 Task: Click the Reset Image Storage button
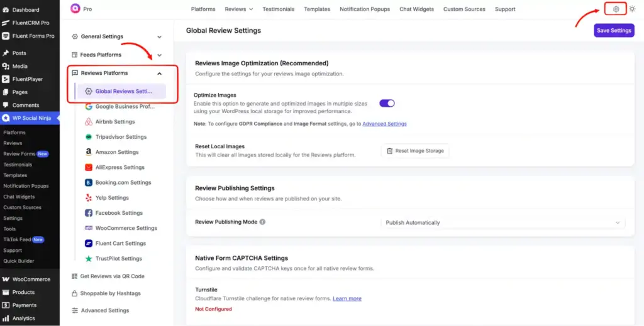coord(415,151)
